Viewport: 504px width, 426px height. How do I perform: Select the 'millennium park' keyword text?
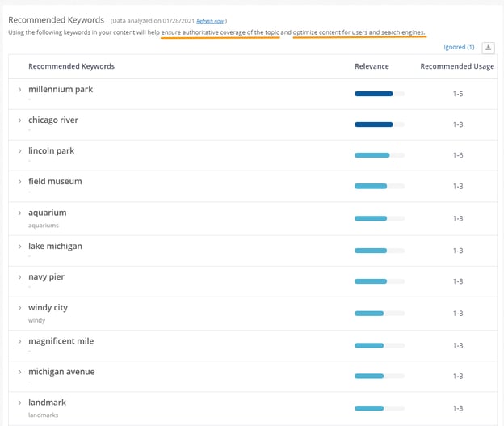point(61,90)
